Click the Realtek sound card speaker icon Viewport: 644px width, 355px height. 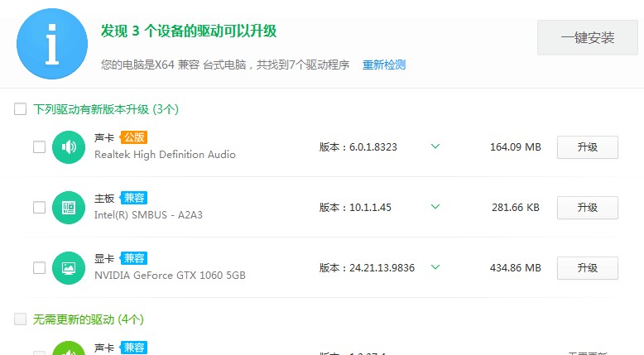point(69,147)
